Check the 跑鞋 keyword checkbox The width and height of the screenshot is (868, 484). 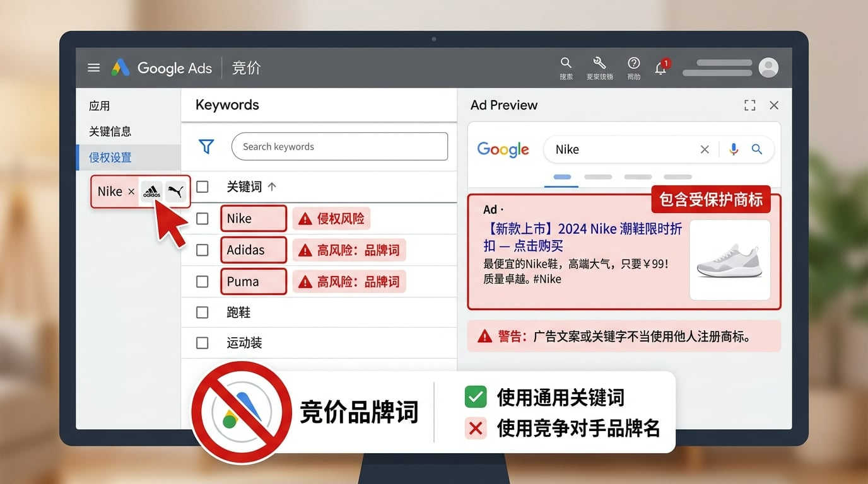click(x=202, y=312)
